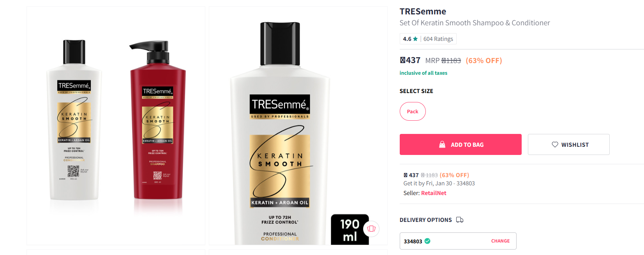Open similar products icon on conditioner image

pos(371,229)
